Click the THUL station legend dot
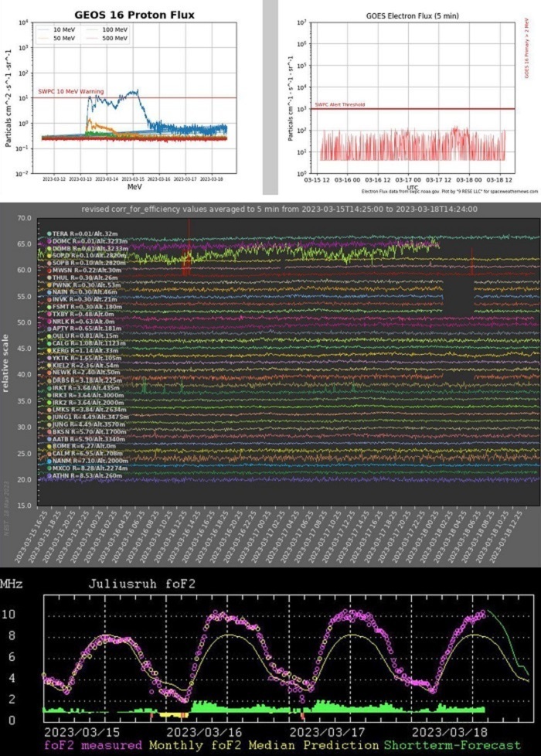Screen dimensions: 541x756 click(x=49, y=278)
